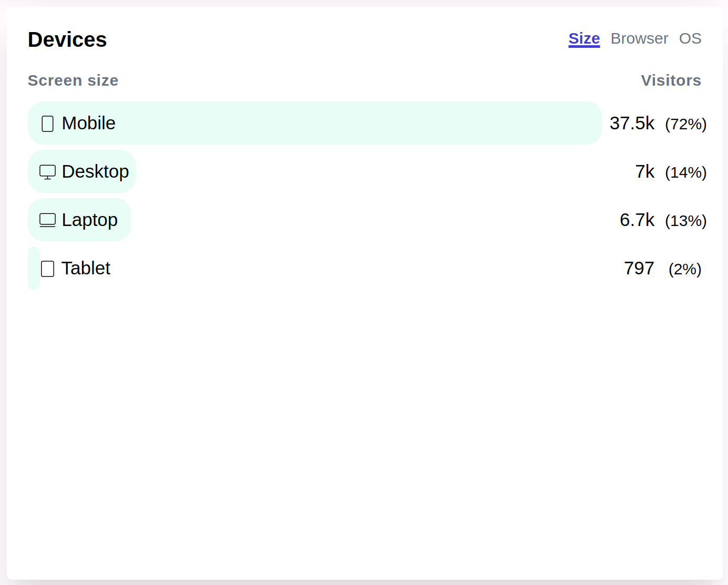Click the Visitors column header
Screen dimensions: 728x585
671,80
